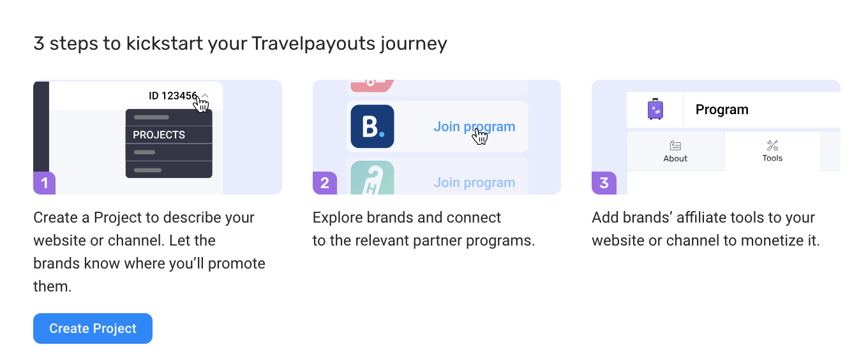This screenshot has height=361, width=868.
Task: Click the Create Project button
Action: (x=93, y=328)
